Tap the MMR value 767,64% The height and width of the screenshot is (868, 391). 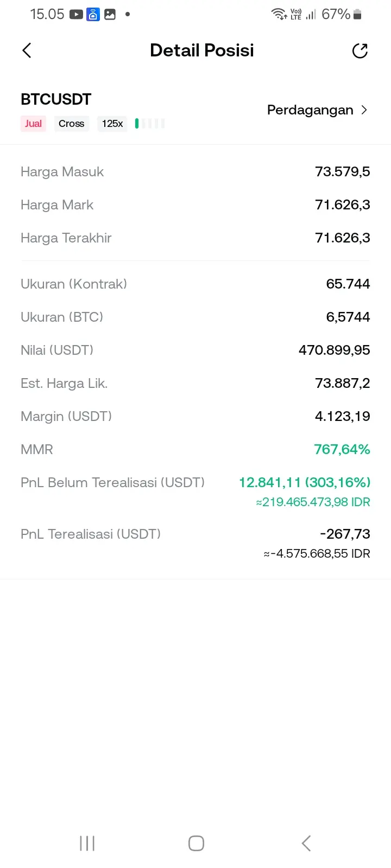tap(342, 449)
